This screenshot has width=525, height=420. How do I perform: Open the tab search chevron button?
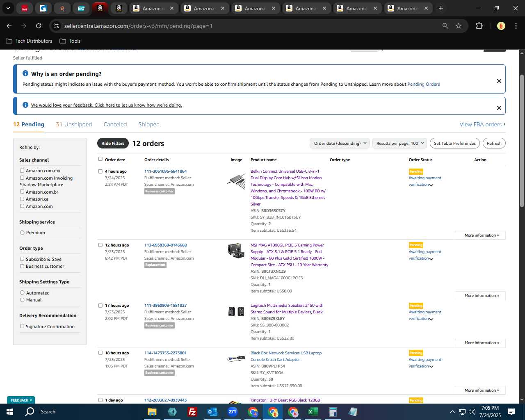click(x=8, y=8)
